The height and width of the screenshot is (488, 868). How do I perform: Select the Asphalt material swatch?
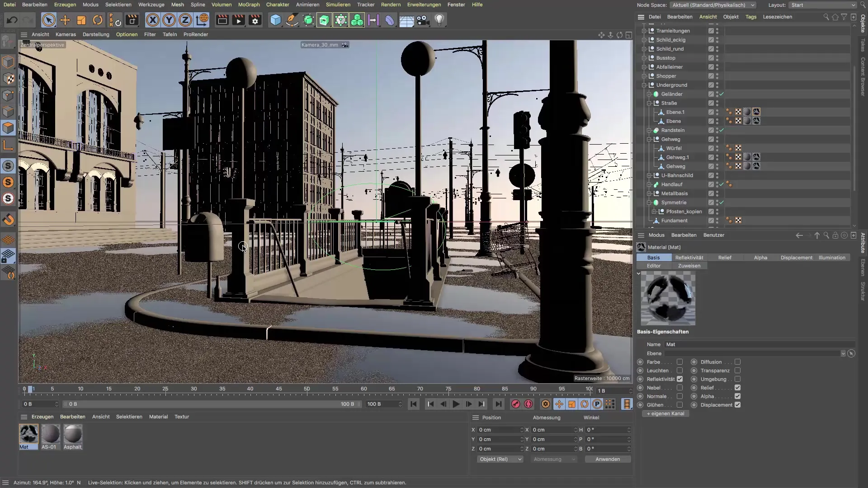[x=73, y=437]
